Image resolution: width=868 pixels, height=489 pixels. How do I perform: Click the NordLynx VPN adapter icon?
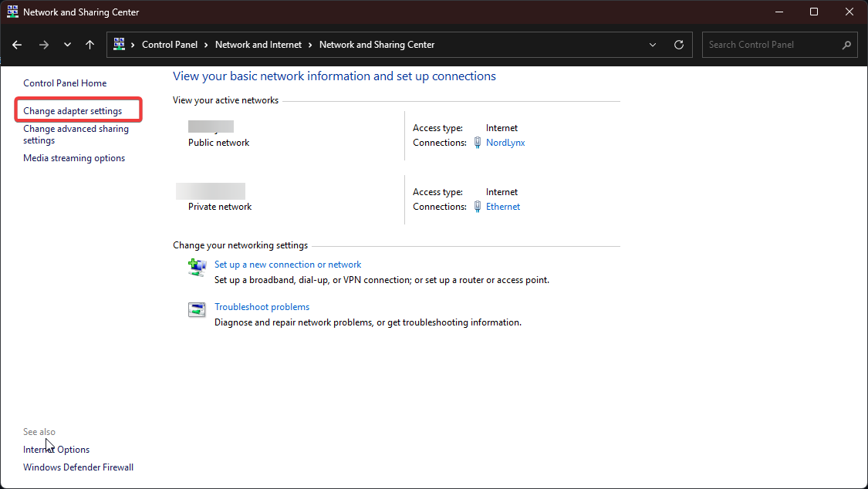(478, 142)
